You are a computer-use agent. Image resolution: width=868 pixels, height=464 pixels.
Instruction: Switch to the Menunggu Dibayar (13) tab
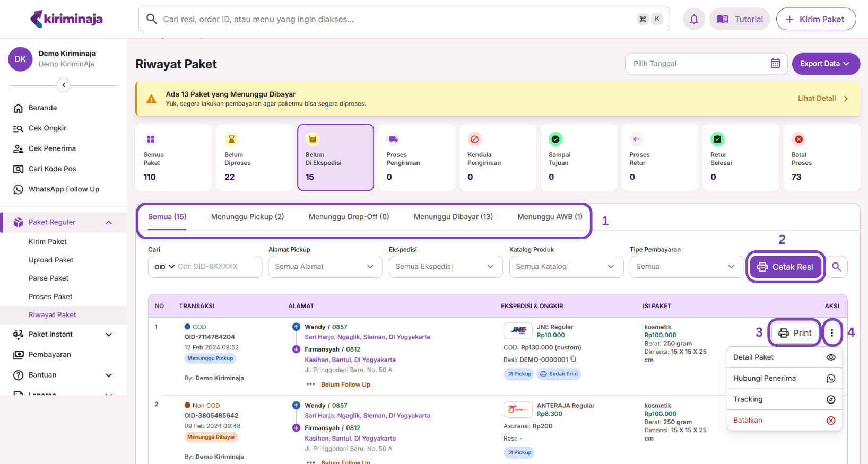coord(453,217)
